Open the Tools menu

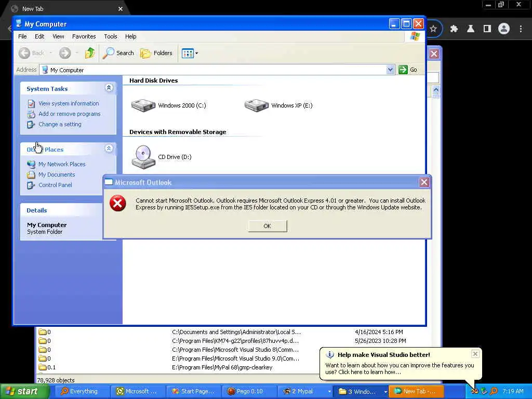point(110,36)
